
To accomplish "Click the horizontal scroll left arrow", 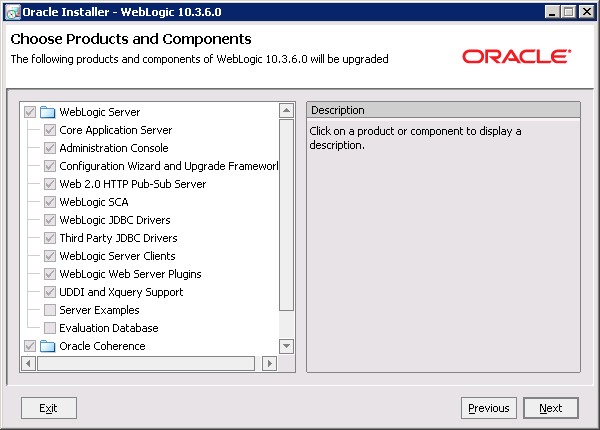I will coord(29,363).
